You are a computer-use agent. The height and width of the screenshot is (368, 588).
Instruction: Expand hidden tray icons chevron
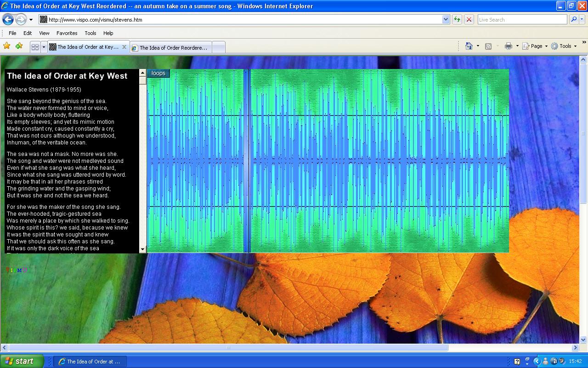tap(537, 362)
